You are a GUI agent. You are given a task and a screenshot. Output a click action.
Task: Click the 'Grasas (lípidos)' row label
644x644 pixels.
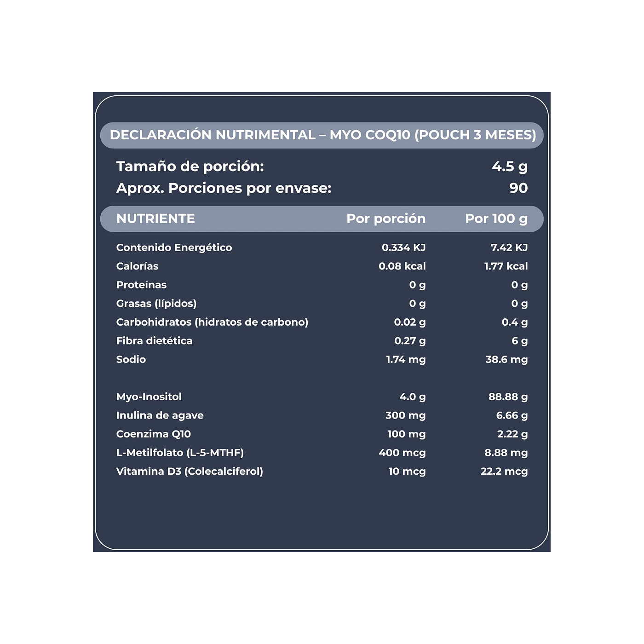point(156,304)
